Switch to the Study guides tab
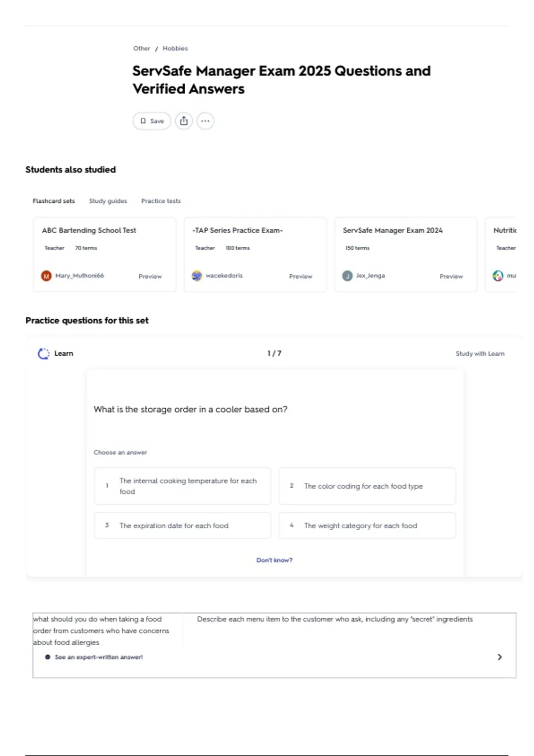This screenshot has height=756, width=534. point(108,201)
